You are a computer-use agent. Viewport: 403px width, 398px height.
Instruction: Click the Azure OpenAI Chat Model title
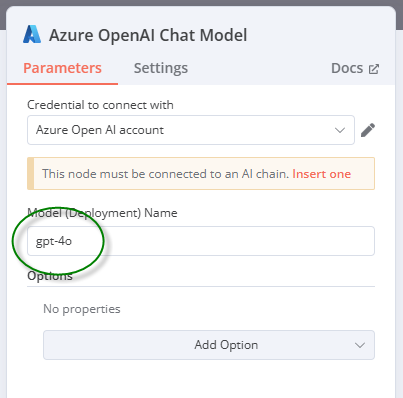click(148, 35)
